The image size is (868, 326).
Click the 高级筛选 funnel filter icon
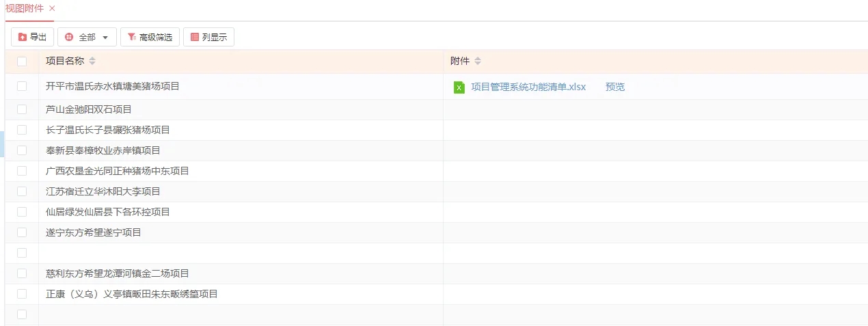131,37
